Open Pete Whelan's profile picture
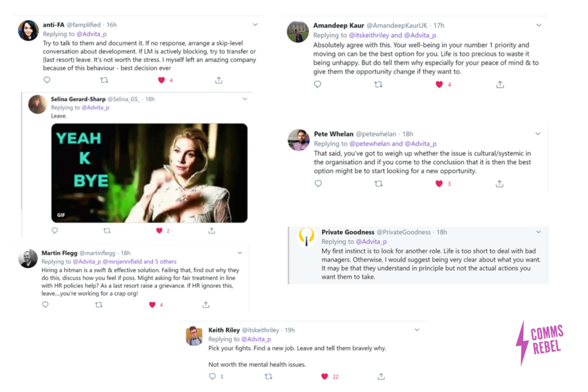Image resolution: width=588 pixels, height=392 pixels. [x=299, y=140]
